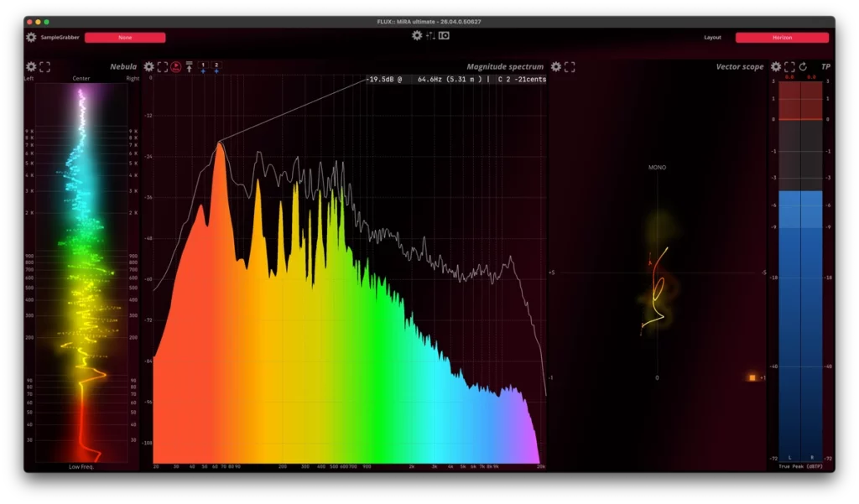Click the 'TP' meter title
This screenshot has height=504, width=859.
(825, 67)
